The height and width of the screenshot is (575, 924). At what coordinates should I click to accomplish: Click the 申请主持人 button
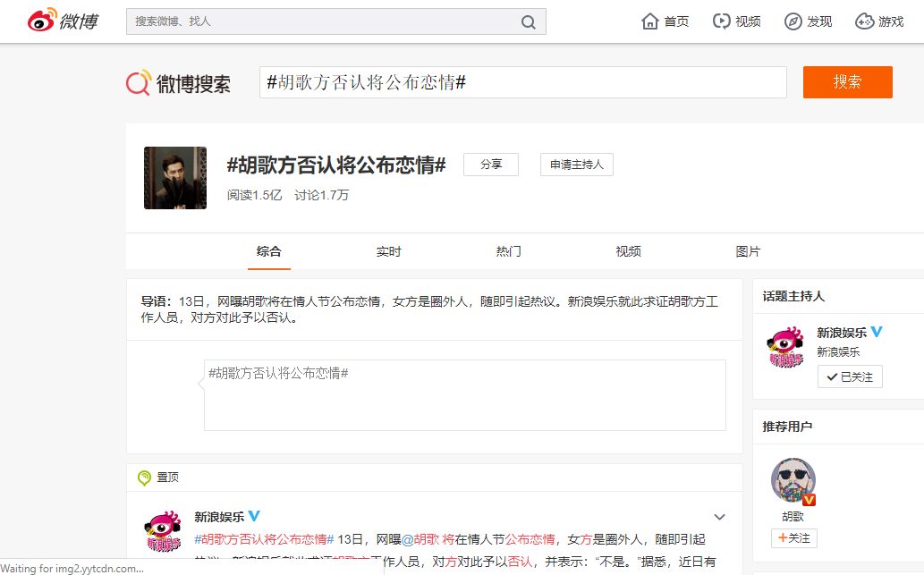576,165
